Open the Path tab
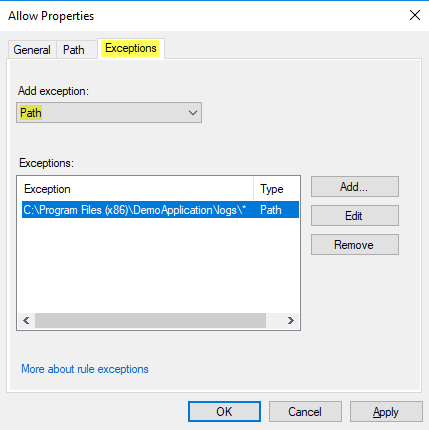 (74, 50)
